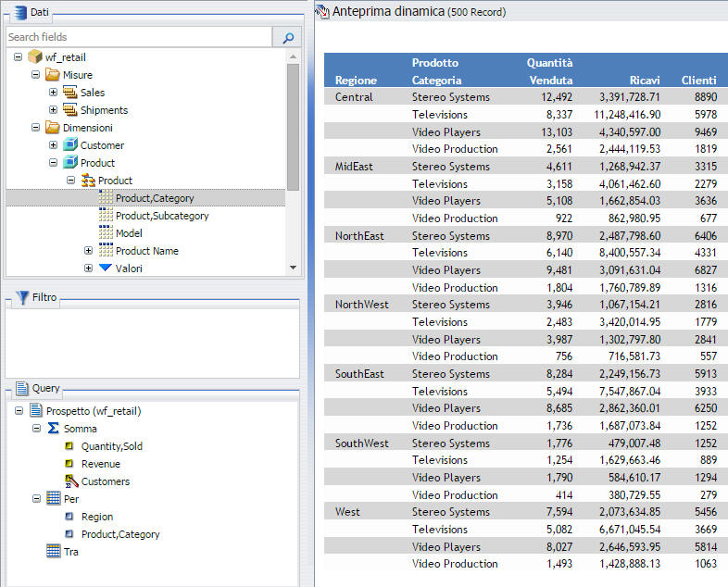The width and height of the screenshot is (728, 587).
Task: Click the data tree scroll down arrow
Action: tap(293, 268)
